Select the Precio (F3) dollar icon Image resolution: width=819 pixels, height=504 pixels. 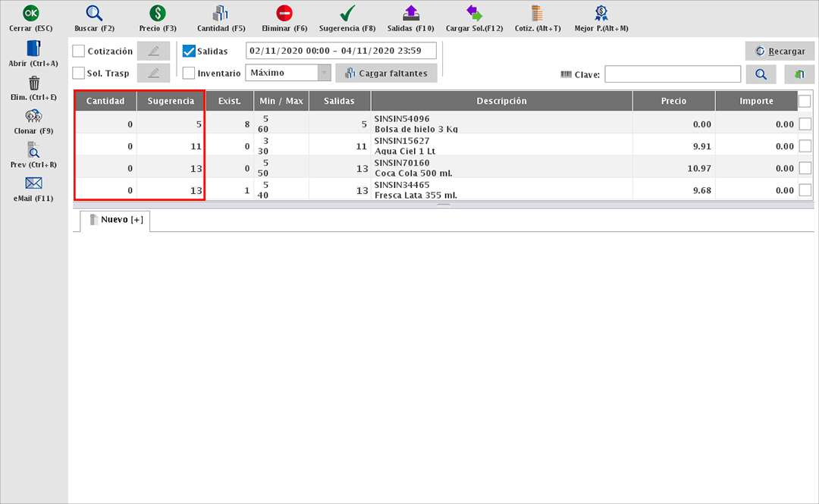click(x=158, y=13)
